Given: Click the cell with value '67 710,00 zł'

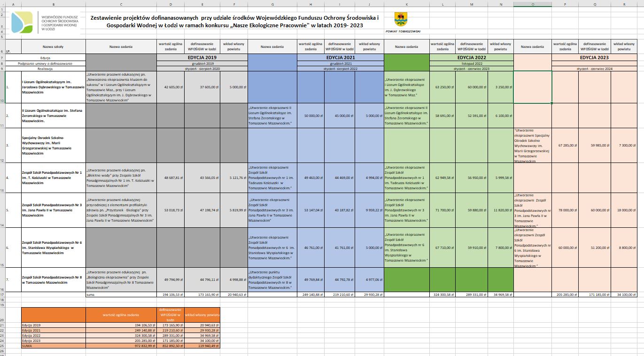Looking at the screenshot, I should pos(443,248).
